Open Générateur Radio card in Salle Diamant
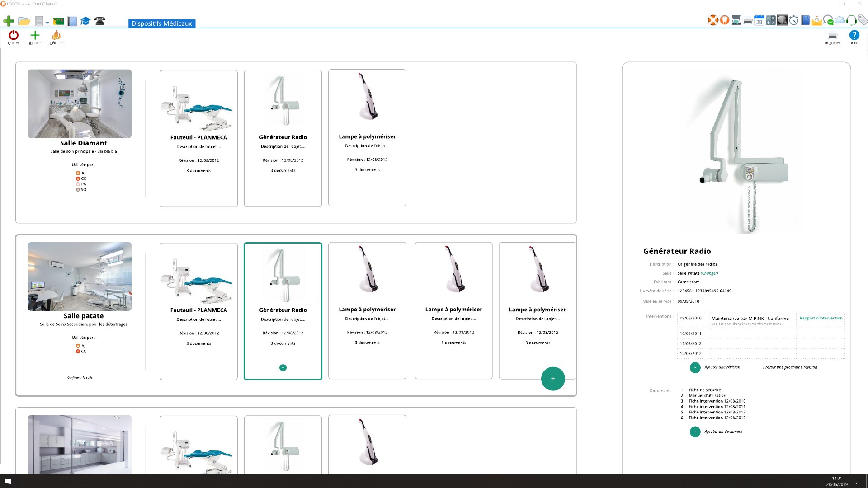The width and height of the screenshot is (868, 488). [283, 138]
